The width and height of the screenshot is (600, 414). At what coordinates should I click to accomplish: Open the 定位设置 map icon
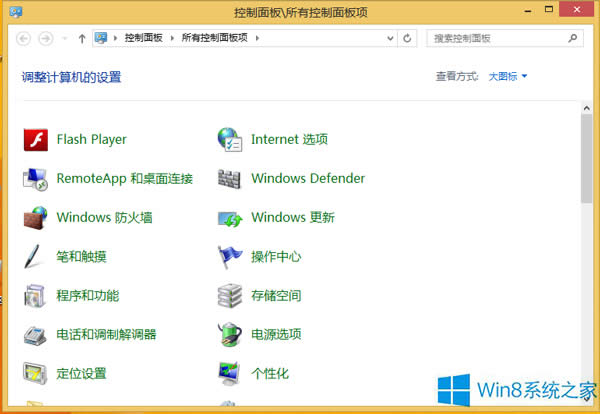click(35, 373)
